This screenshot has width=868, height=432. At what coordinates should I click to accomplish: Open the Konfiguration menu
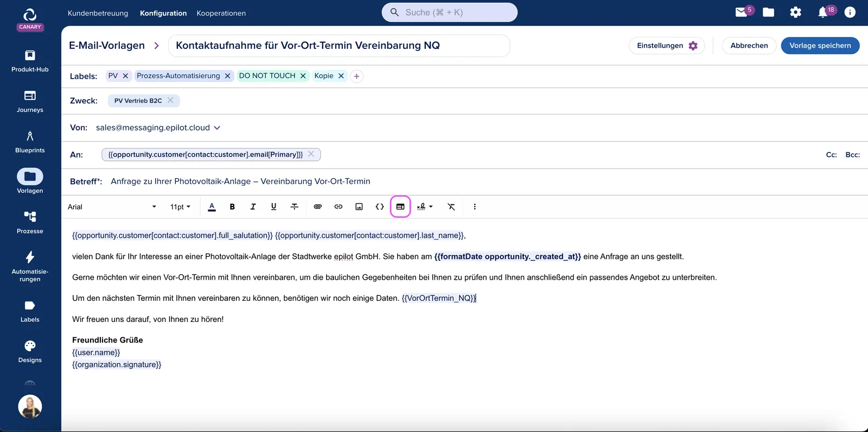pyautogui.click(x=163, y=13)
